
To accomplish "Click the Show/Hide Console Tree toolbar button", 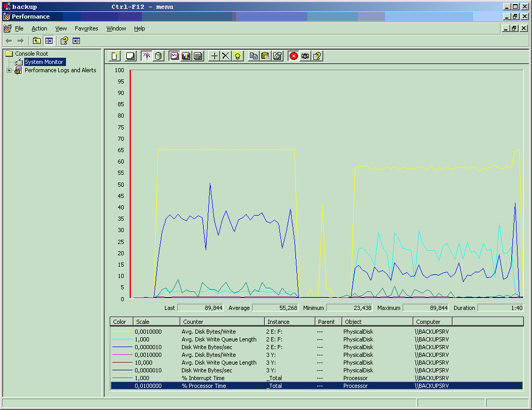I will click(49, 41).
